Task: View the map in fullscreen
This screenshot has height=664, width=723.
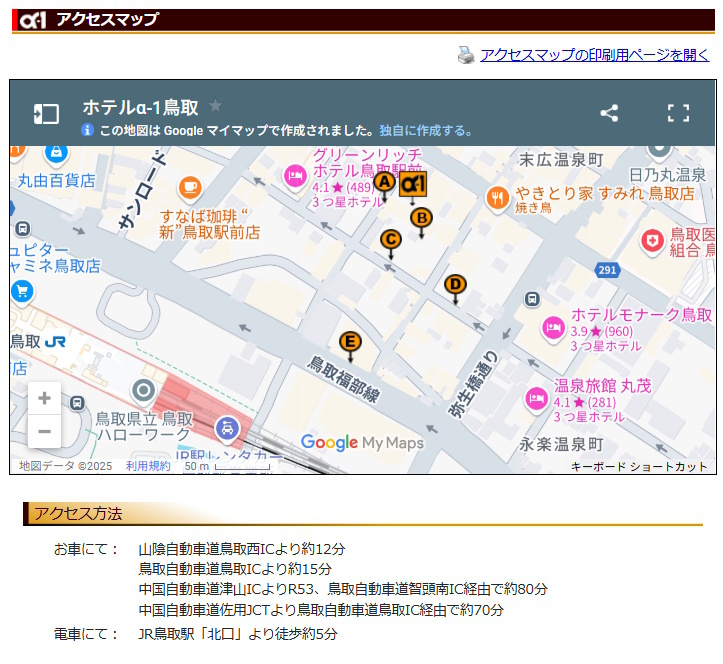Action: (678, 113)
